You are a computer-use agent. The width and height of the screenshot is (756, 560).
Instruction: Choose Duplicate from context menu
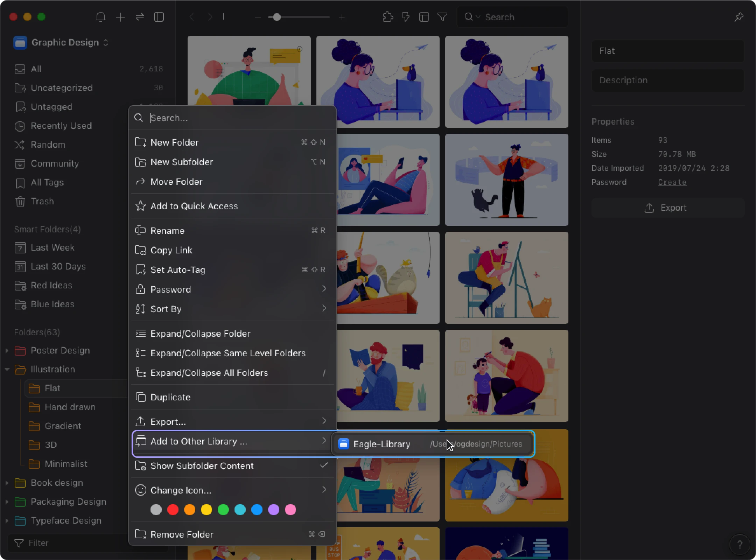pos(232,397)
